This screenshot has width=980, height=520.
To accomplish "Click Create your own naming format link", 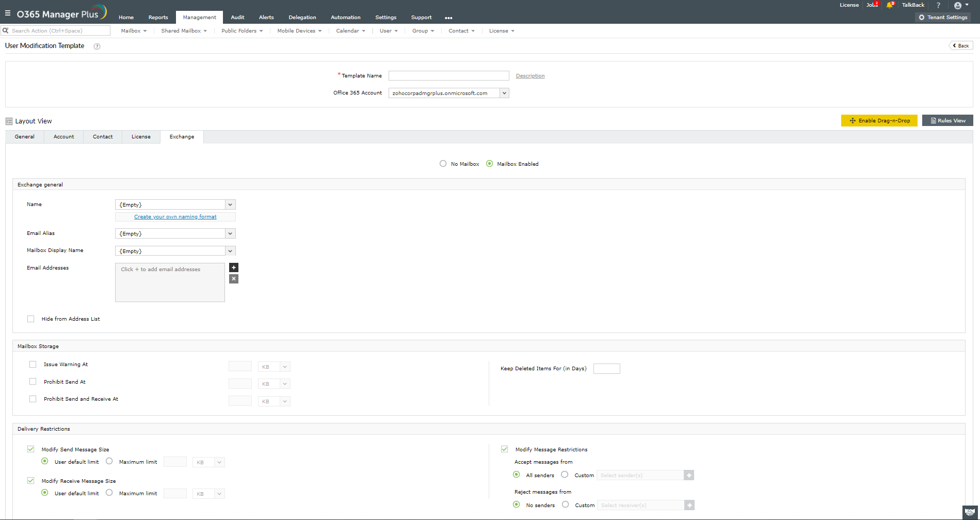I will (175, 217).
